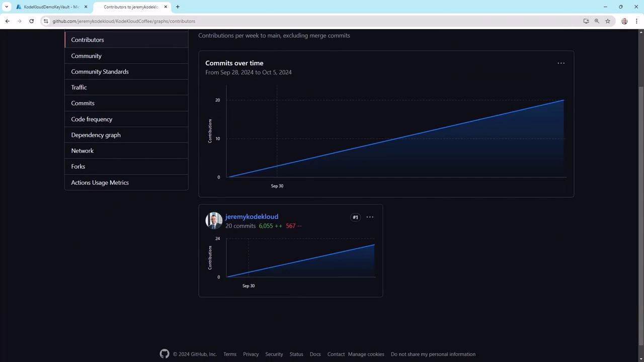Click the GitHub URL address bar
Screen dimensions: 644x362
pyautogui.click(x=312, y=21)
